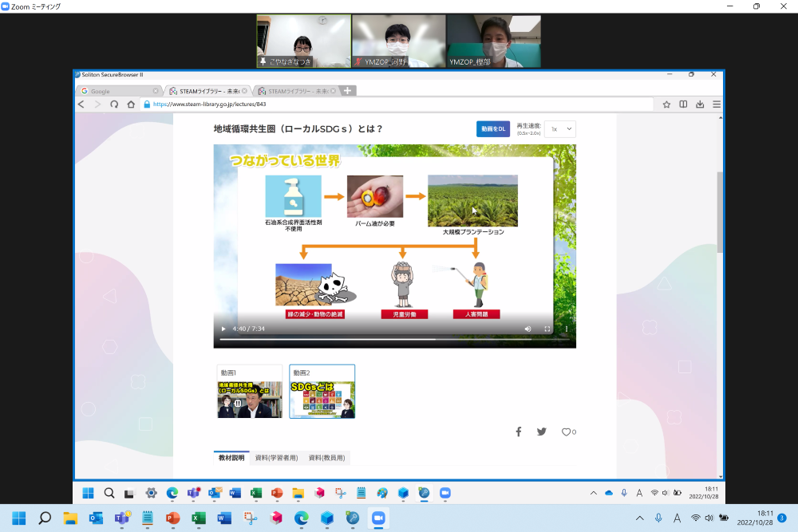Click Paint palette icon on shared taskbar
Viewport: 798px width, 532px height.
click(x=382, y=493)
